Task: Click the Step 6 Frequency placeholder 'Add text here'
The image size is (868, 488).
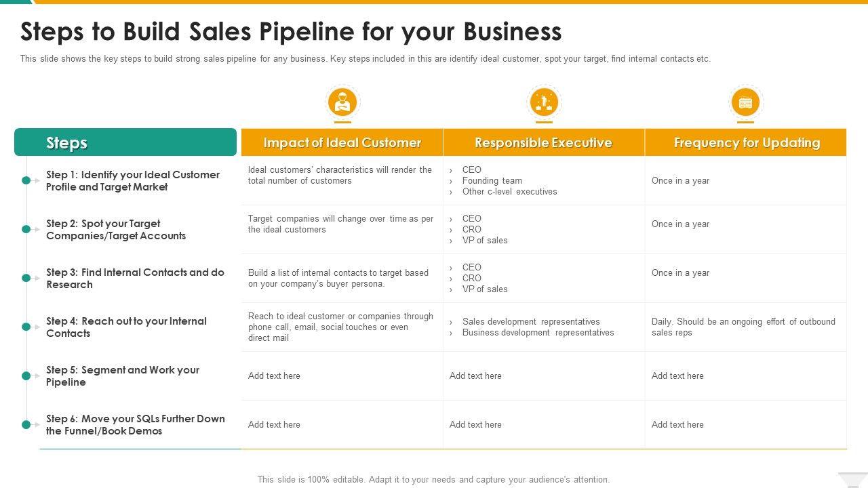Action: coord(677,424)
